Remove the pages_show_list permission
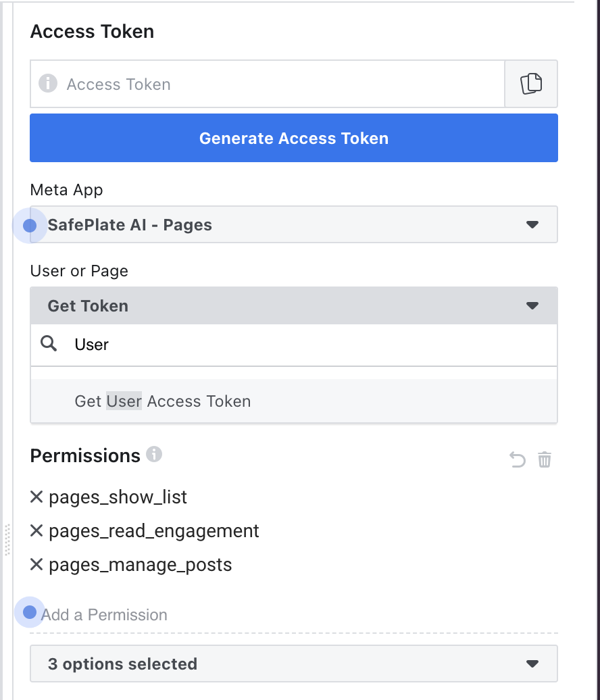Viewport: 600px width, 700px height. (36, 497)
